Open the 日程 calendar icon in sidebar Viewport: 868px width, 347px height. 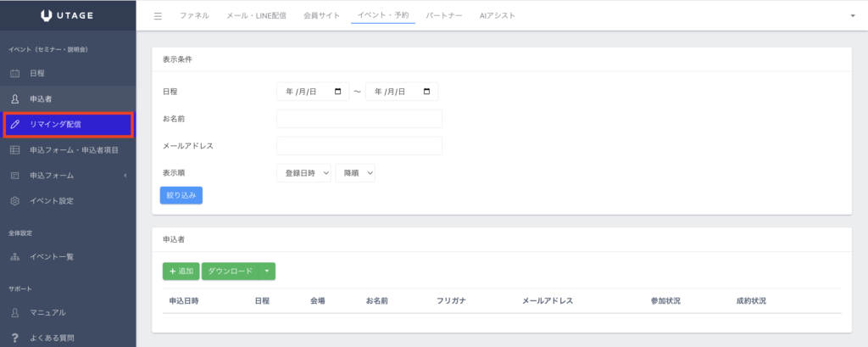click(14, 74)
